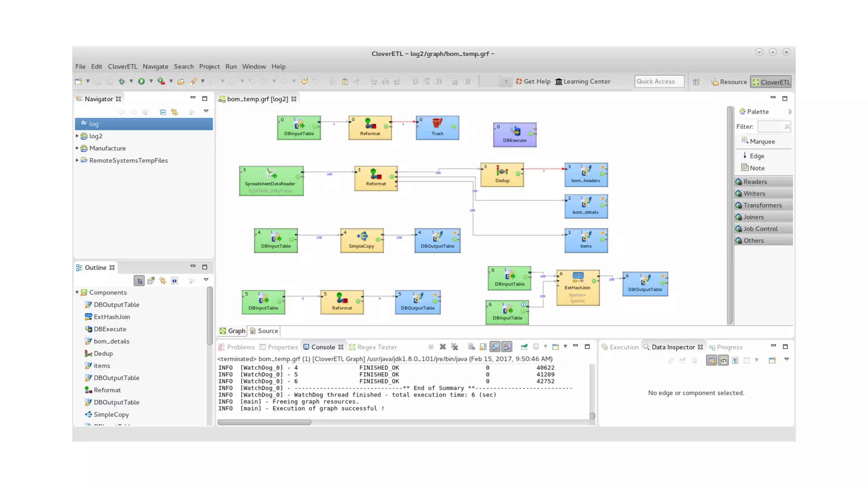Select the Trash component in the graph
The width and height of the screenshot is (868, 488).
[437, 128]
